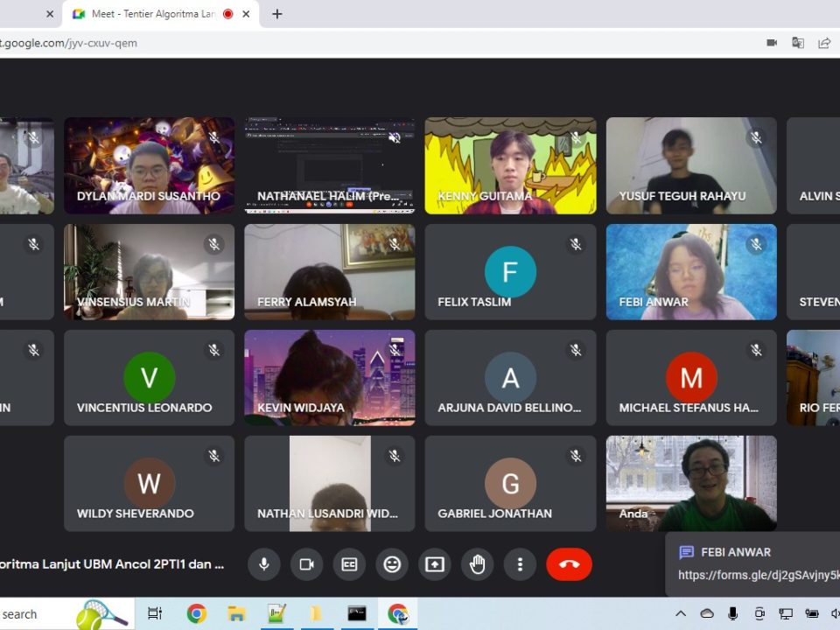Open Task View on the taskbar

coord(155,613)
